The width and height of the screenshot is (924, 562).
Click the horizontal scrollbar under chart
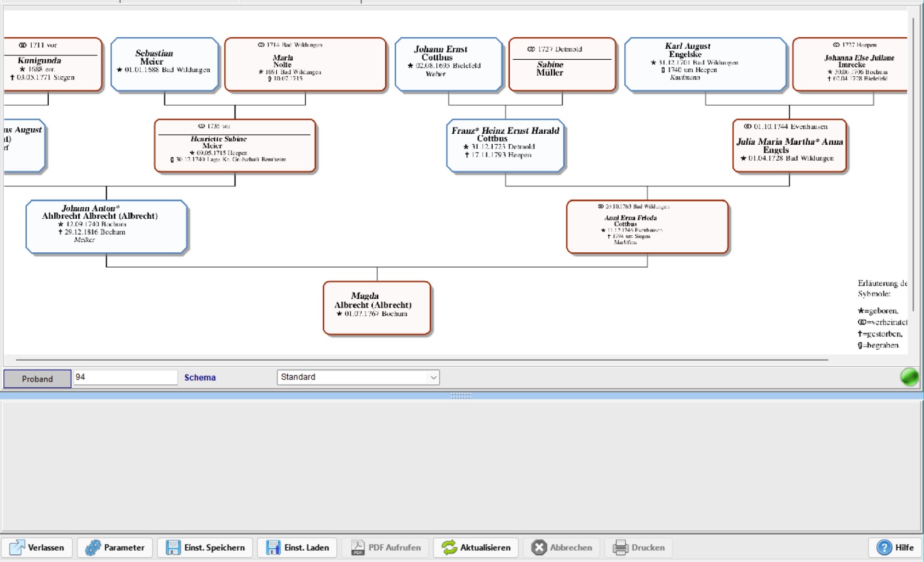pyautogui.click(x=422, y=360)
